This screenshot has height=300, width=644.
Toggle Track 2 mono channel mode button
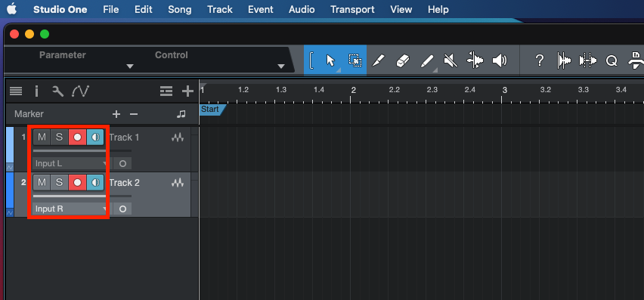click(122, 209)
